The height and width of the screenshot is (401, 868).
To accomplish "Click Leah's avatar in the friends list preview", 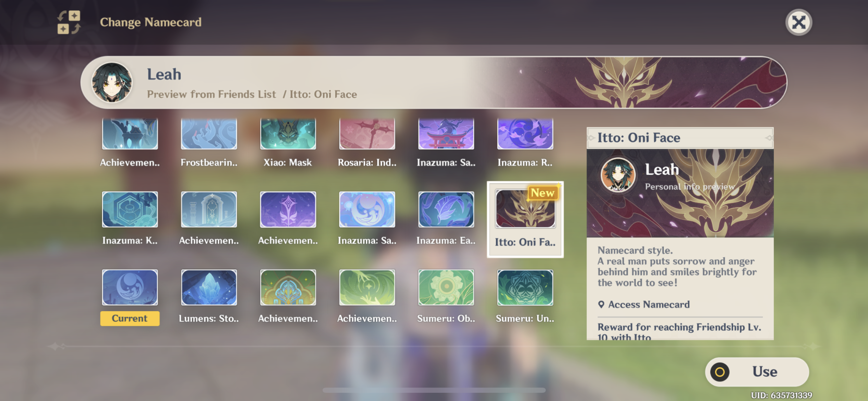I will point(112,82).
